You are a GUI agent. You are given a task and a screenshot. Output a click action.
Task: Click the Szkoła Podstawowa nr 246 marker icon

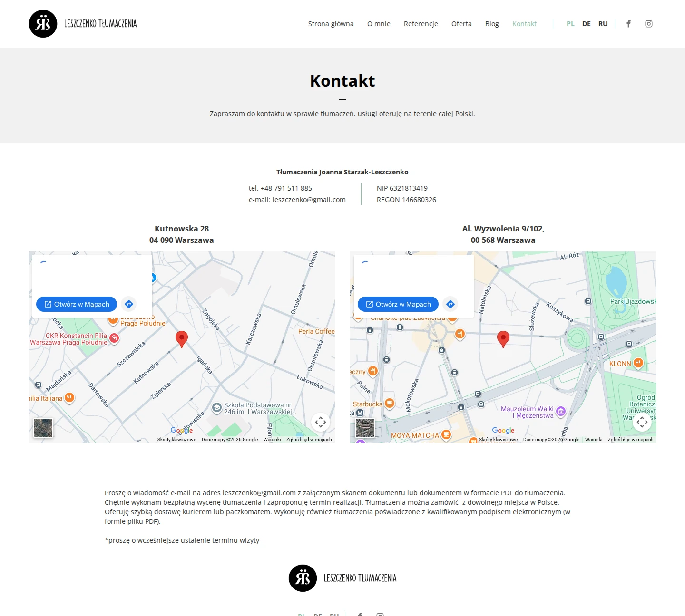click(x=217, y=408)
